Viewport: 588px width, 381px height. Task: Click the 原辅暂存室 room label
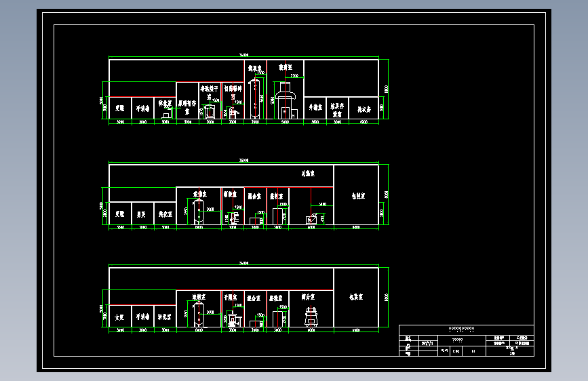(187, 106)
